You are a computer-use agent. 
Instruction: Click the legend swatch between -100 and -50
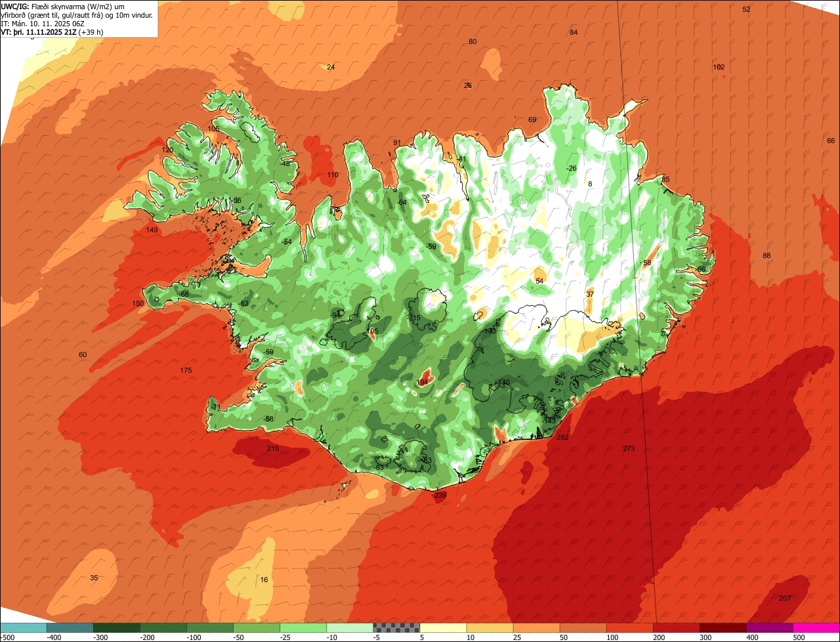click(x=210, y=628)
